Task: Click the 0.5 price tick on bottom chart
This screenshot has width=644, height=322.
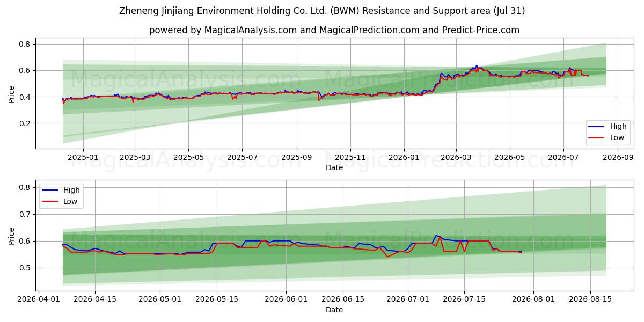Action: click(26, 268)
